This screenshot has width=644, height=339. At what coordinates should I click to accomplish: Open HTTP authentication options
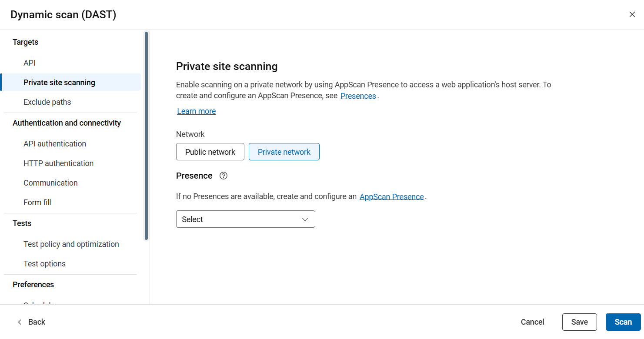[x=58, y=163]
